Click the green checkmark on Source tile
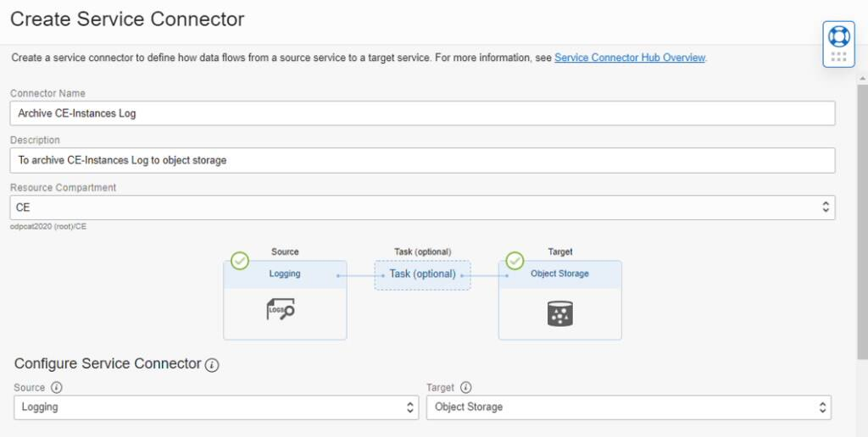 pos(240,261)
